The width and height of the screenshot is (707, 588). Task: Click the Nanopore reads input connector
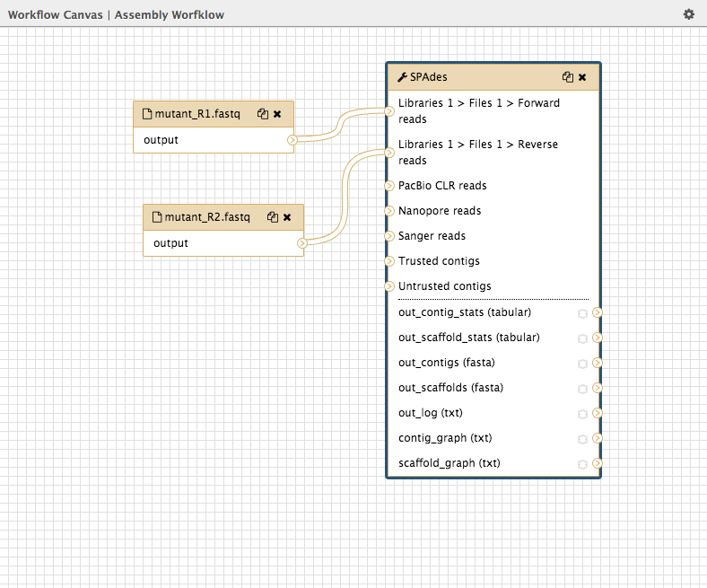tap(389, 211)
